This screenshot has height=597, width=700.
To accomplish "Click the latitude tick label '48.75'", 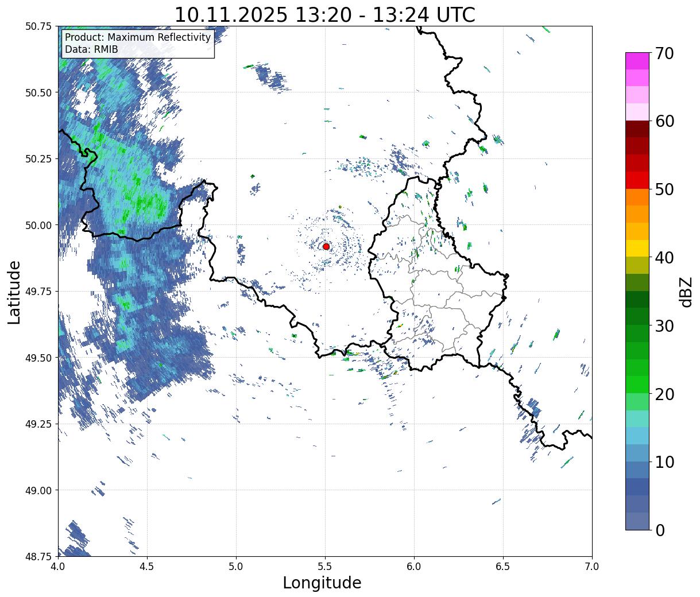I will pos(38,556).
